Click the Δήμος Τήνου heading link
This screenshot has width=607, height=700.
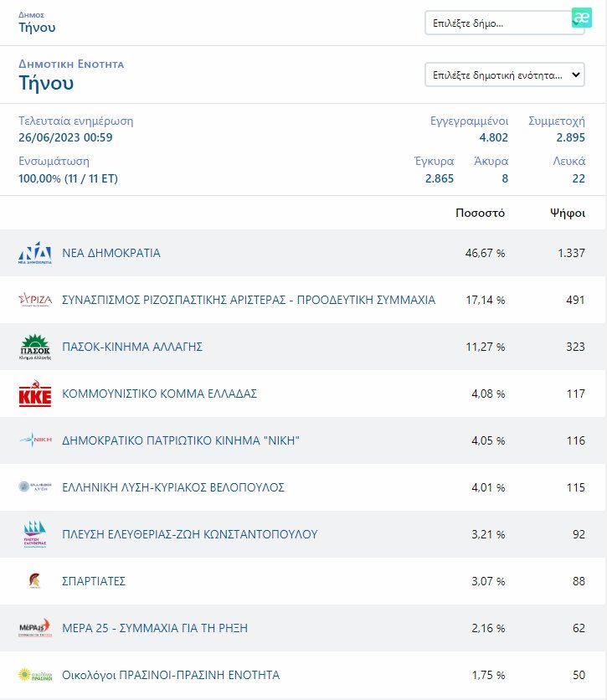point(37,28)
